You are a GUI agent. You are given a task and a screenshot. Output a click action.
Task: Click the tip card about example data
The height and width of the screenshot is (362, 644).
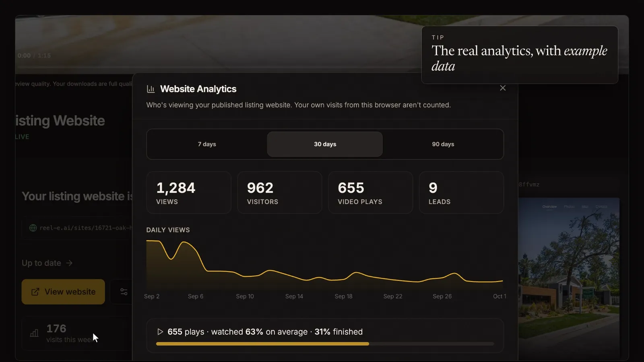pyautogui.click(x=520, y=55)
